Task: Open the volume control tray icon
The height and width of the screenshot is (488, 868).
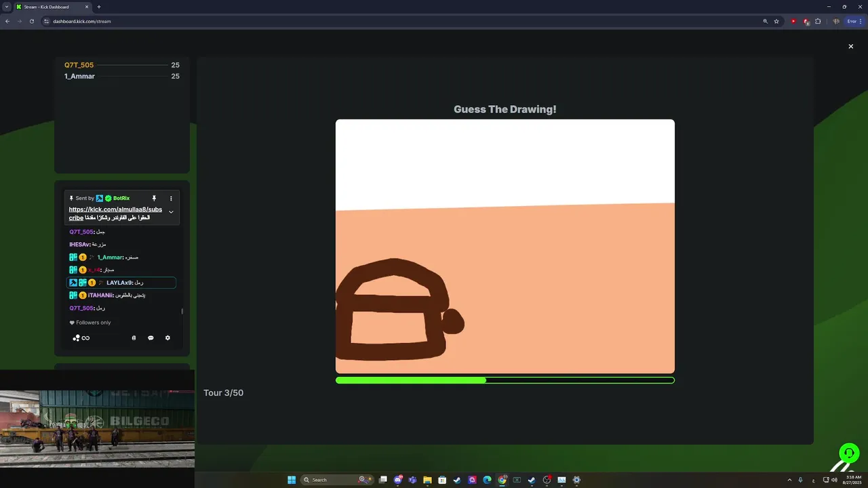Action: click(834, 480)
